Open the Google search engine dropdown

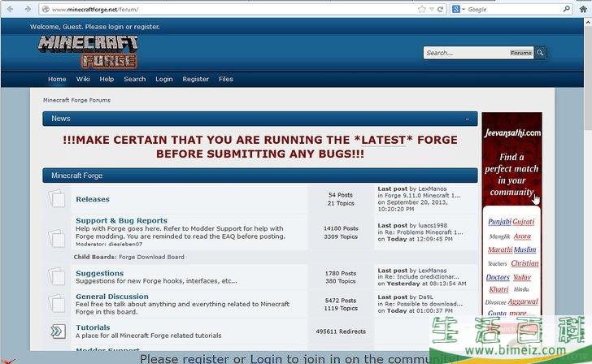[459, 9]
